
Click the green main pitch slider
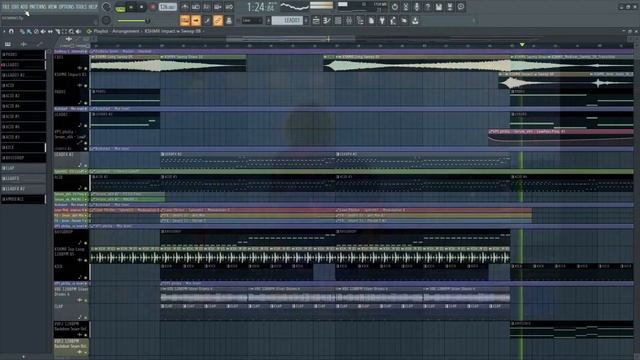133,20
